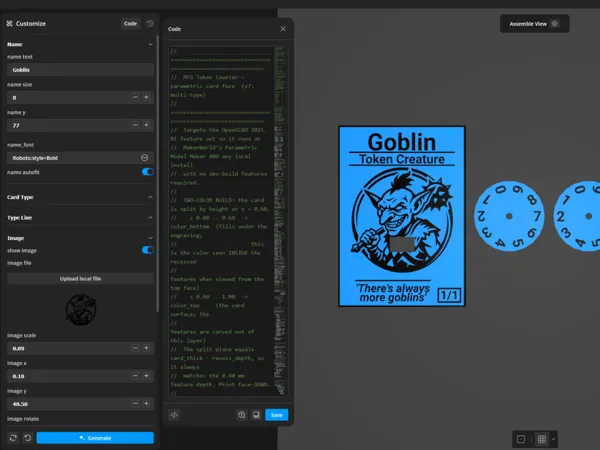Click the Upload local file button
This screenshot has height=450, width=600.
click(x=80, y=279)
